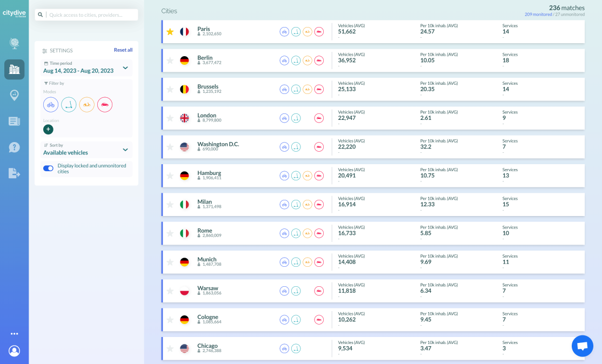This screenshot has width=602, height=364.
Task: Click the Reset all link
Action: 123,50
